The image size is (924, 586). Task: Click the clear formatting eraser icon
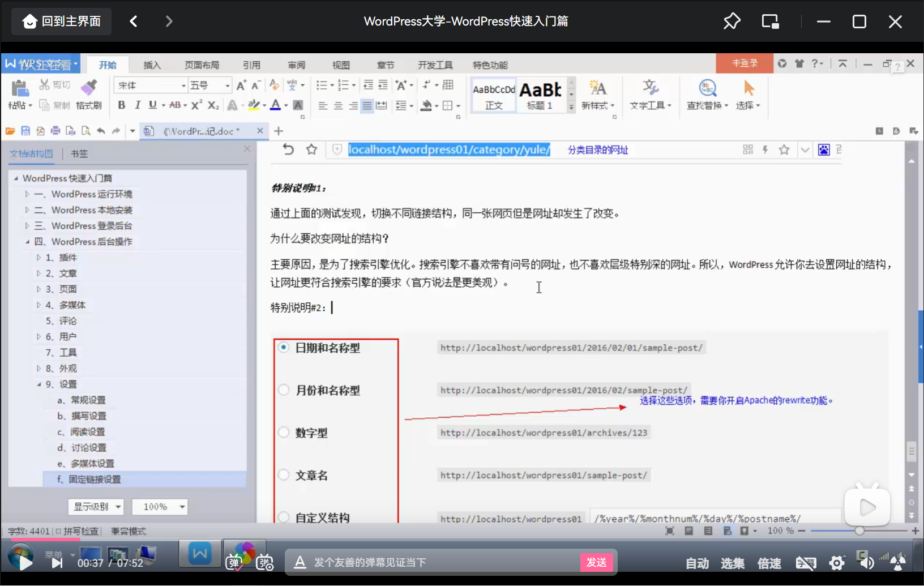(x=274, y=85)
